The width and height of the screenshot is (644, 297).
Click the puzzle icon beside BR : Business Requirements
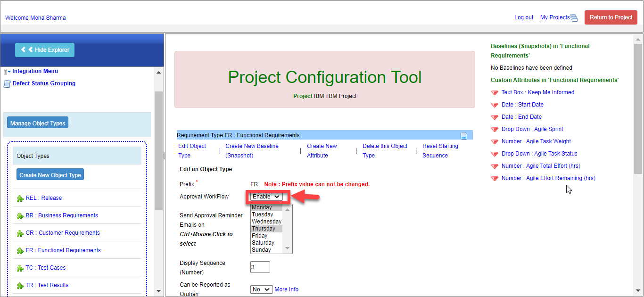click(x=20, y=216)
